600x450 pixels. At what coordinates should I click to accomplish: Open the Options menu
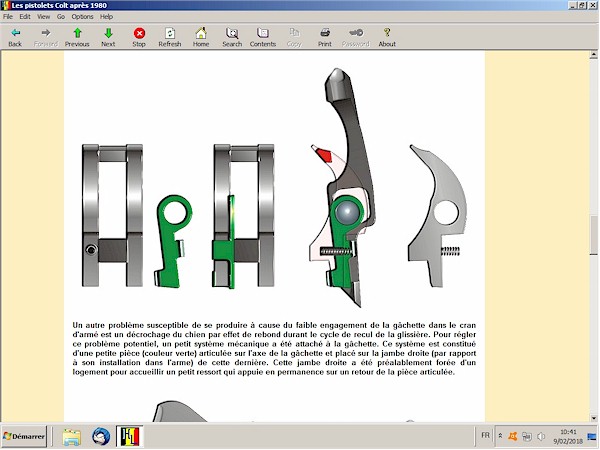pos(82,17)
